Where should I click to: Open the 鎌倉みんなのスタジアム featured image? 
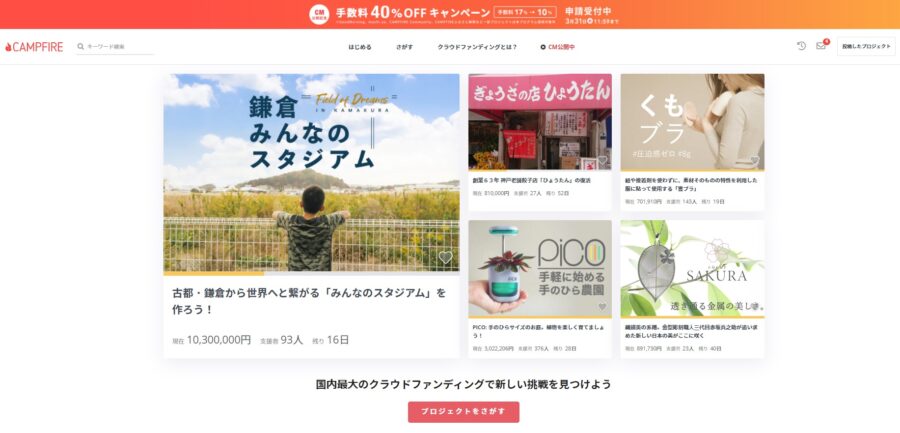pos(311,172)
